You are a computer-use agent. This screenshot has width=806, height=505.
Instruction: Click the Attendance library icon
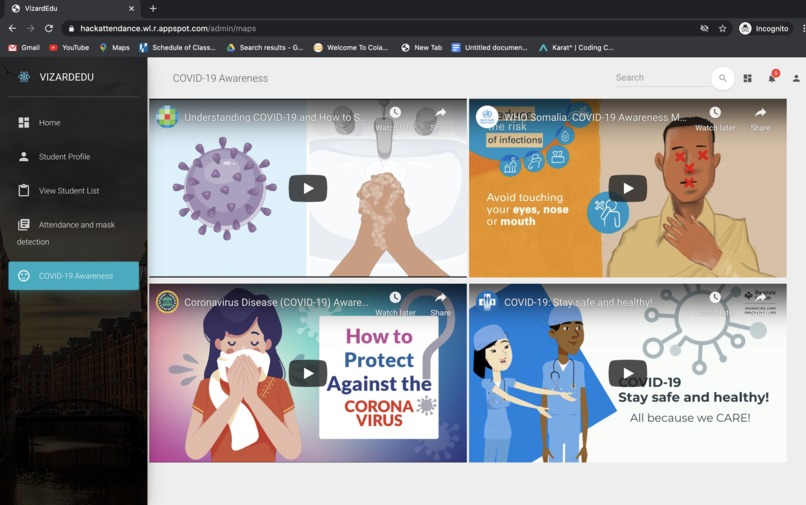click(24, 225)
